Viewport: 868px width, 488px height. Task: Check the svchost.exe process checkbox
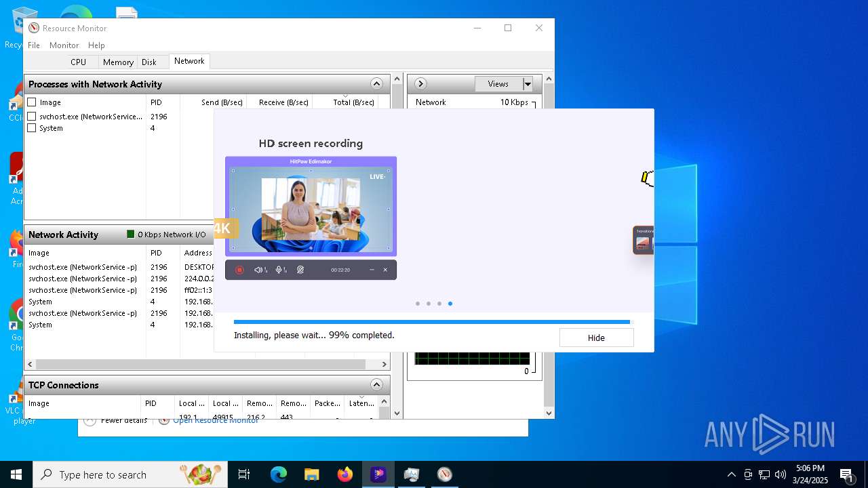(x=32, y=117)
